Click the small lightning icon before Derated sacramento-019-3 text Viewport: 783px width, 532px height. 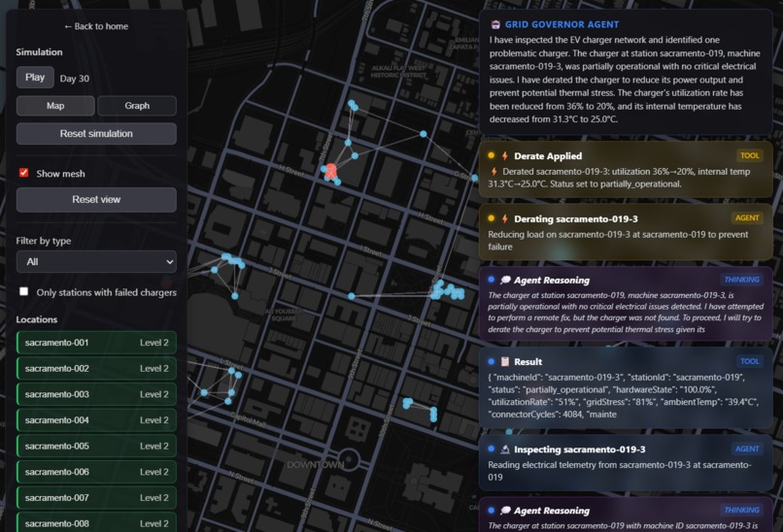tap(494, 171)
